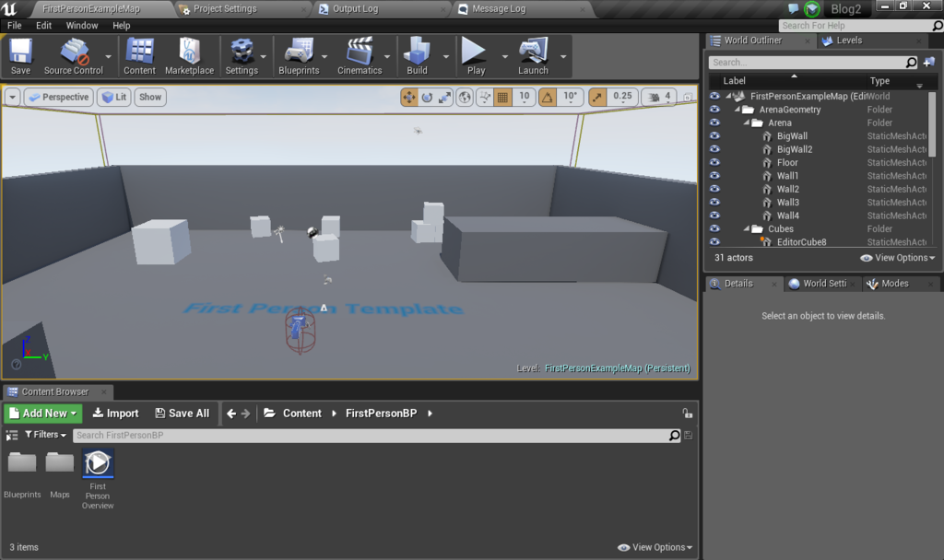This screenshot has height=560, width=944.
Task: Switch to Project Settings tab
Action: [225, 9]
